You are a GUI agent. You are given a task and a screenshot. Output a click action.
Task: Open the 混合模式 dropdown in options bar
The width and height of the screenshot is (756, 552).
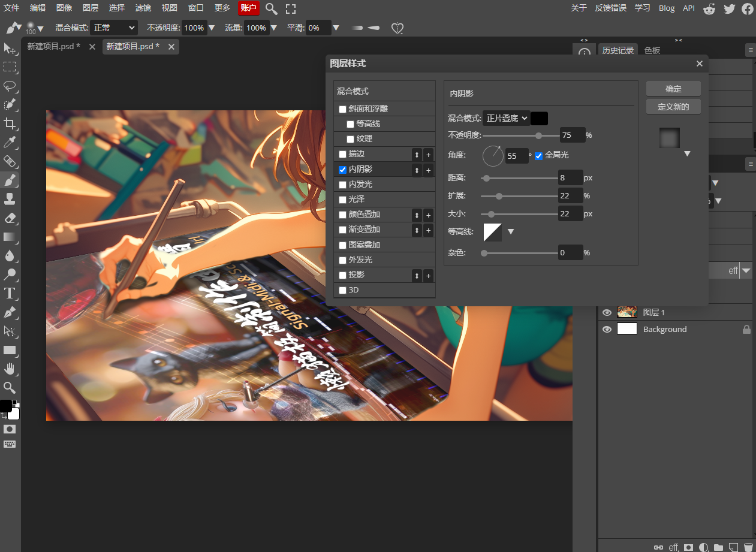(x=114, y=28)
